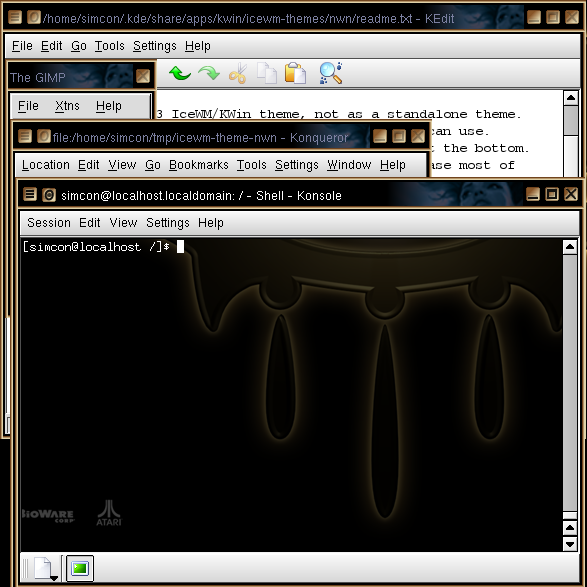Click 'standalone theme.' text in KEdit
The width and height of the screenshot is (587, 587).
[x=454, y=114]
